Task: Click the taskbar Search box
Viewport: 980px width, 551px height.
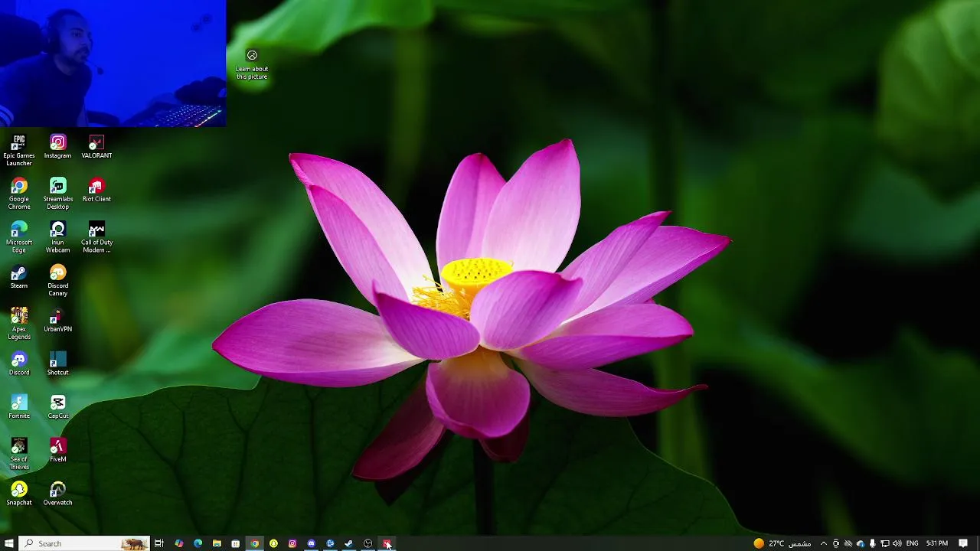Action: pyautogui.click(x=84, y=543)
